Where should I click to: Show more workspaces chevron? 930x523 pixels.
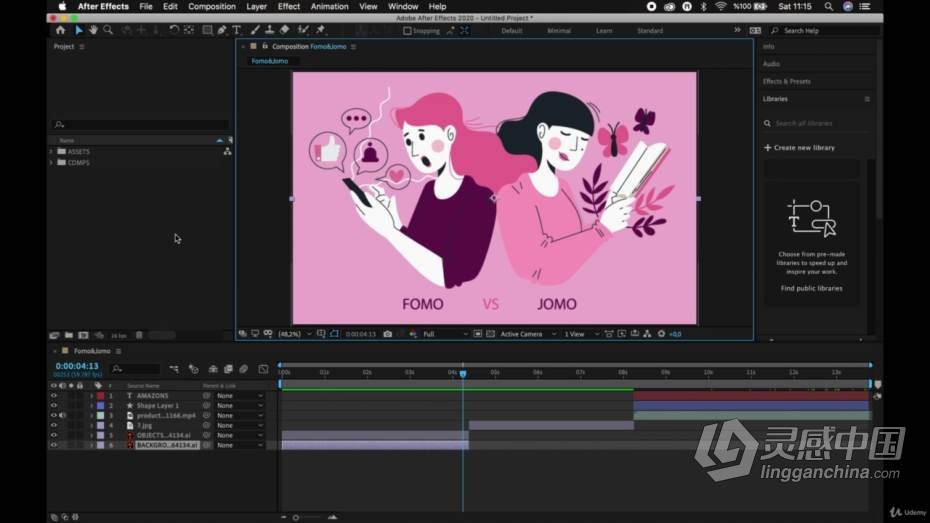pyautogui.click(x=737, y=30)
